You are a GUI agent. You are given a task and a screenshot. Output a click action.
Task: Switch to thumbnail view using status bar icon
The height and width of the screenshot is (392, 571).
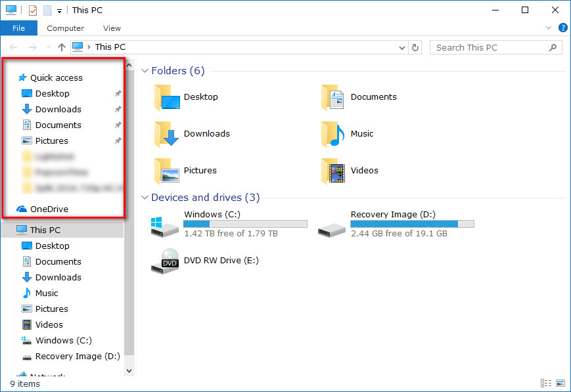point(560,383)
